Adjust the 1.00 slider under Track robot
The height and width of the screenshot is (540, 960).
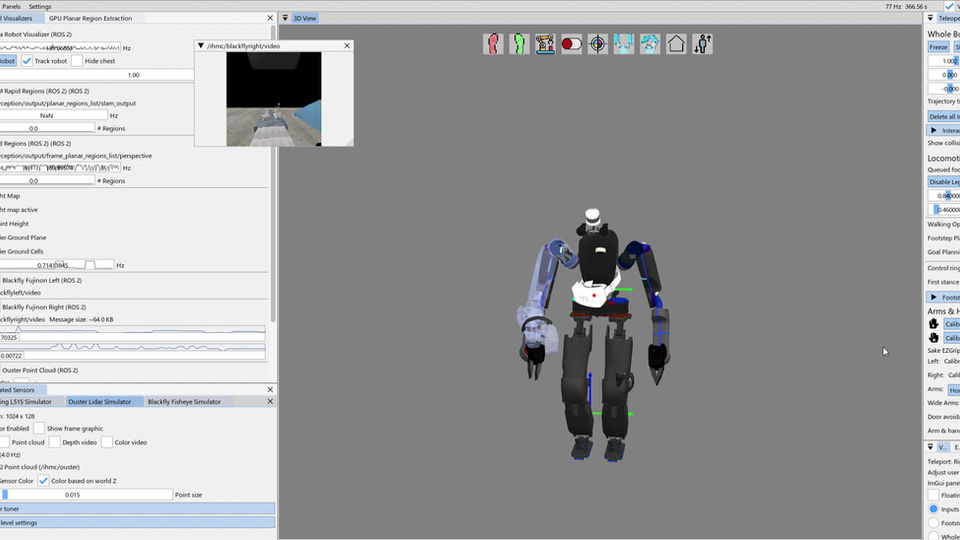[x=97, y=75]
